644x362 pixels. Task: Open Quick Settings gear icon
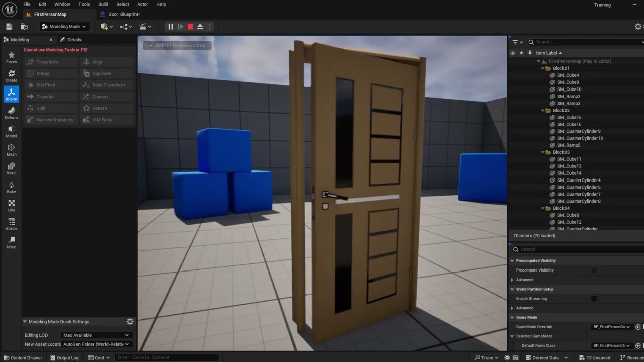(130, 322)
